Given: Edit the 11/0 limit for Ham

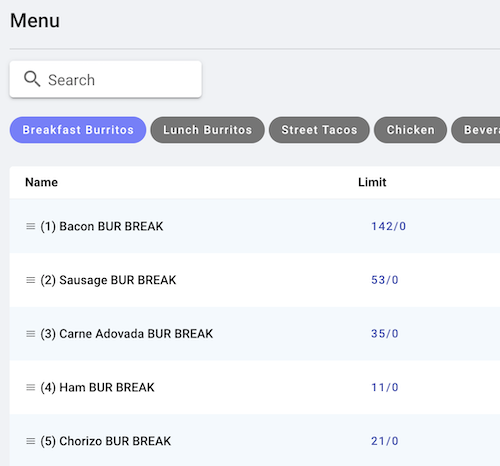Looking at the screenshot, I should pyautogui.click(x=385, y=387).
